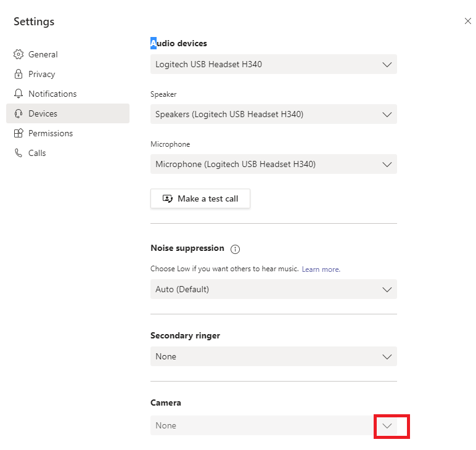Open Privacy settings section

pos(68,74)
